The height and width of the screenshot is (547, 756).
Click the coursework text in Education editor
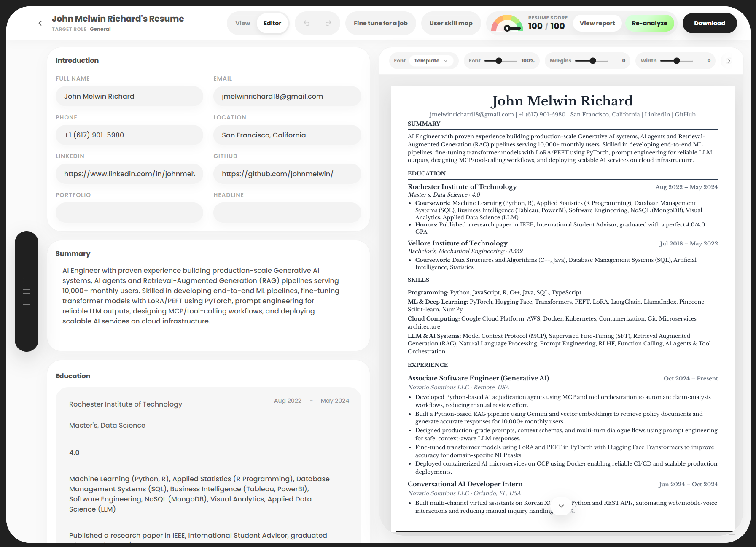[199, 494]
